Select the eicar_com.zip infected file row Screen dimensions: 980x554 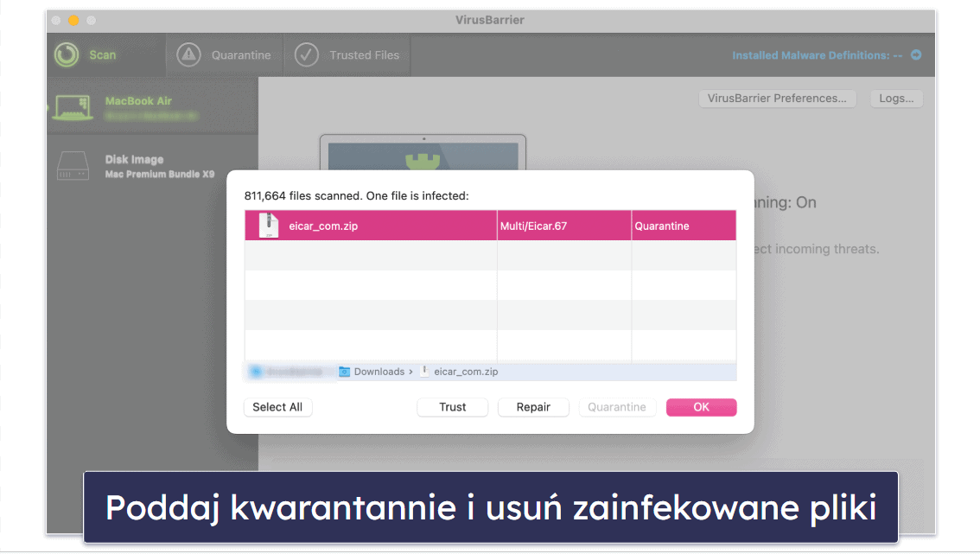click(x=491, y=226)
